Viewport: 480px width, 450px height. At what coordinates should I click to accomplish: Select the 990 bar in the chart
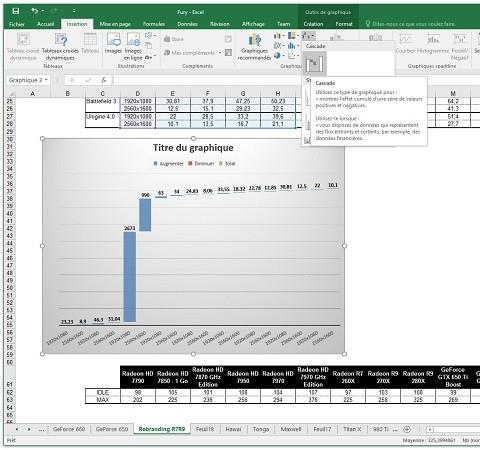pos(145,215)
